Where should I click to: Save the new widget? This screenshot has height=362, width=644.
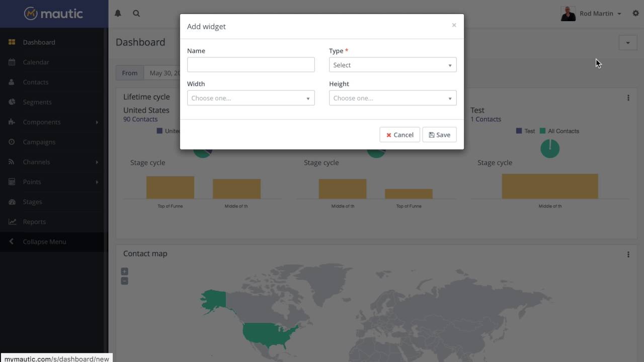pos(439,135)
